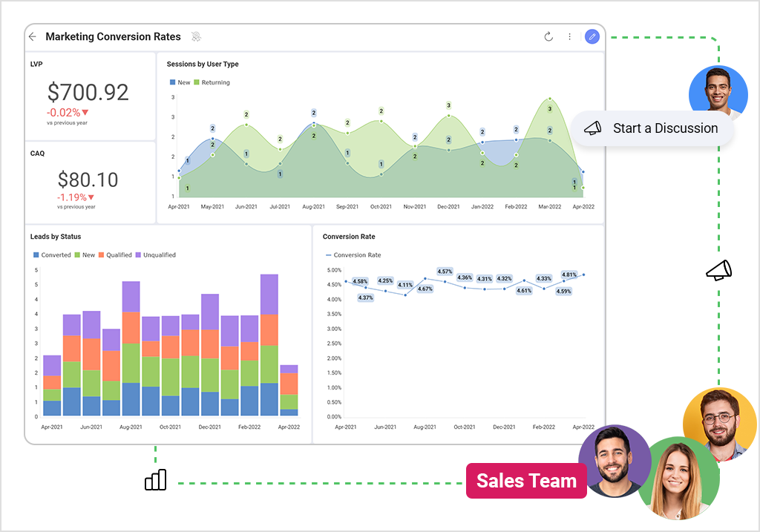Click the bar chart icon below the dashboard

click(x=155, y=480)
